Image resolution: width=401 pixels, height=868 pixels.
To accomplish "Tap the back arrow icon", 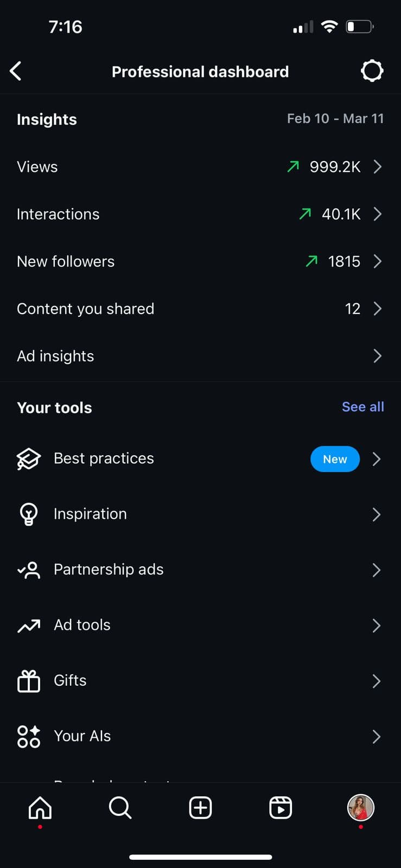I will point(16,71).
